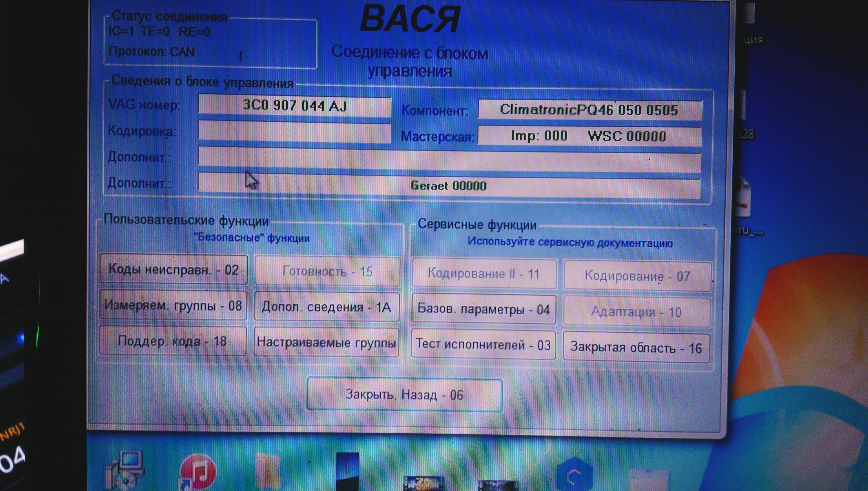This screenshot has width=868, height=491.
Task: Click Поддер. кода - 18 button
Action: (172, 341)
